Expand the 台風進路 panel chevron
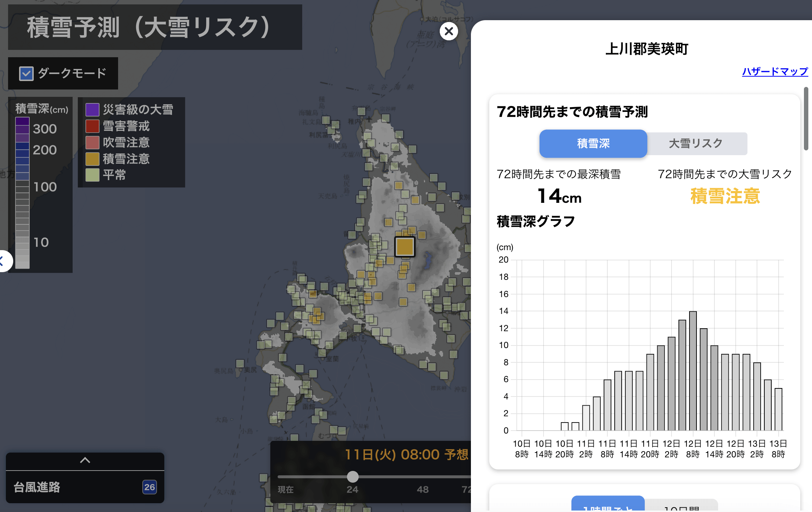The height and width of the screenshot is (512, 812). (85, 460)
